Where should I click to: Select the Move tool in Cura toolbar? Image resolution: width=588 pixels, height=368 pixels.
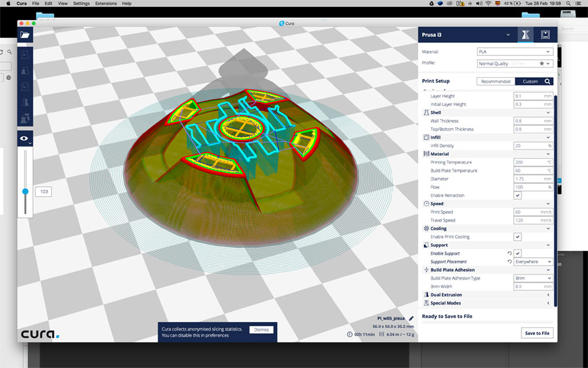[x=25, y=55]
